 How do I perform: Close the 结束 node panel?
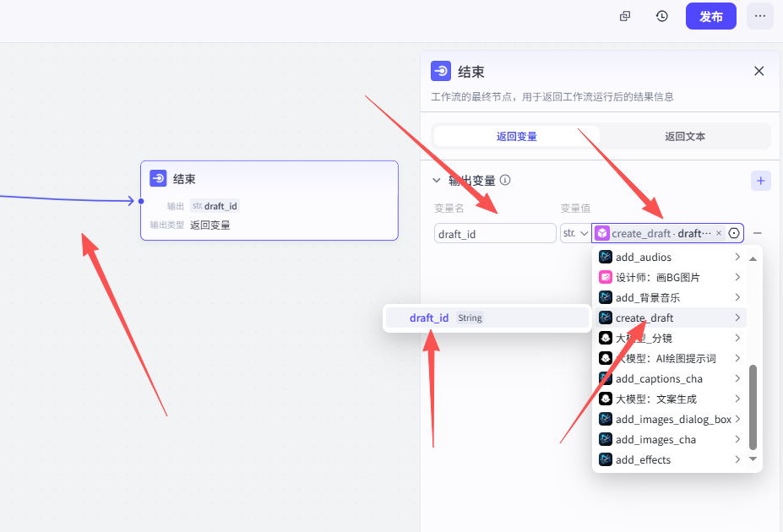[759, 72]
